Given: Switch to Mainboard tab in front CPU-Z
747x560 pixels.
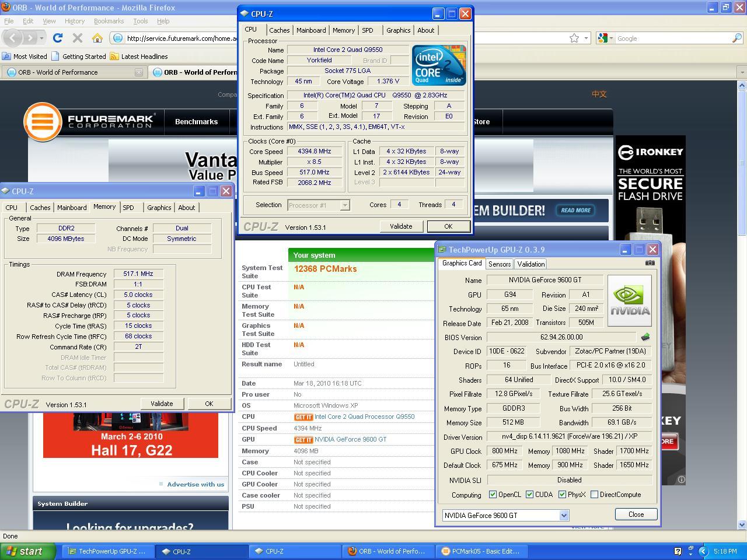Looking at the screenshot, I should pos(311,30).
